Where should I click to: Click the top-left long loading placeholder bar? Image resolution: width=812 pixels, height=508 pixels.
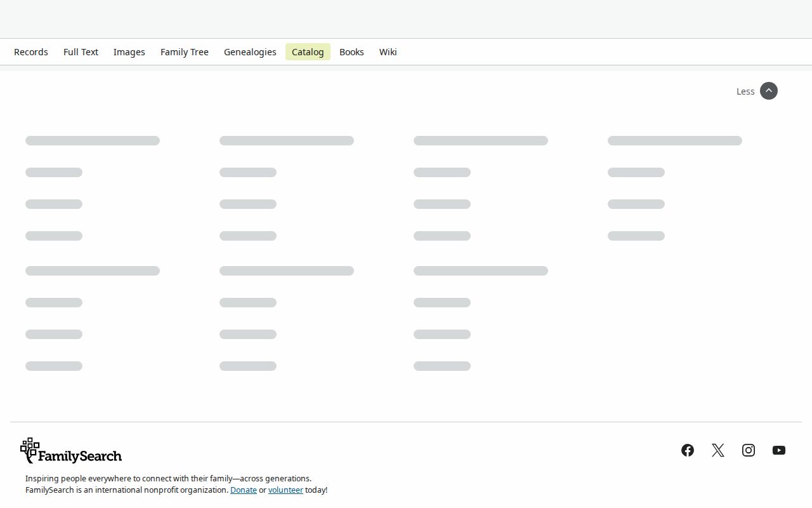93,140
